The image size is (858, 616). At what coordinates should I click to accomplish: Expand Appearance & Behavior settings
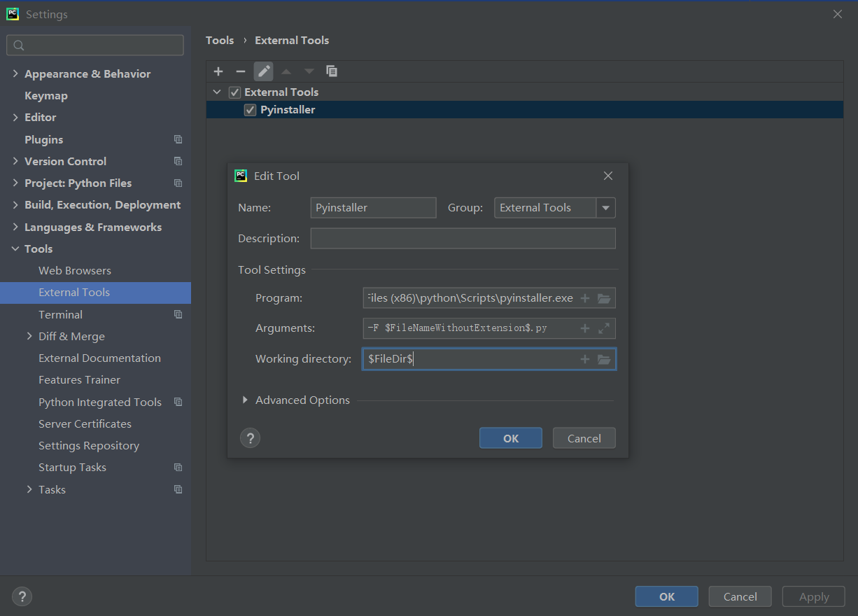(15, 73)
